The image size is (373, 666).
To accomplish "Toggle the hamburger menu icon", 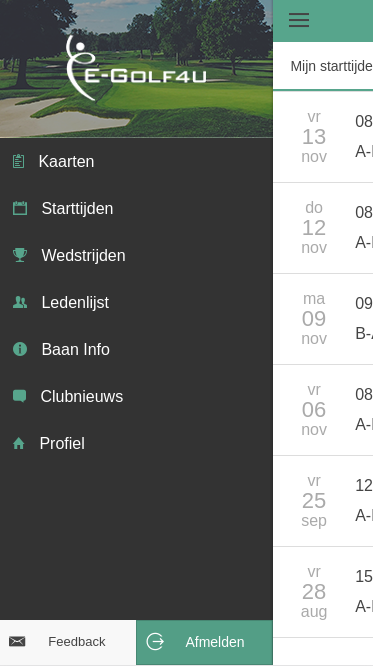I will point(299,20).
